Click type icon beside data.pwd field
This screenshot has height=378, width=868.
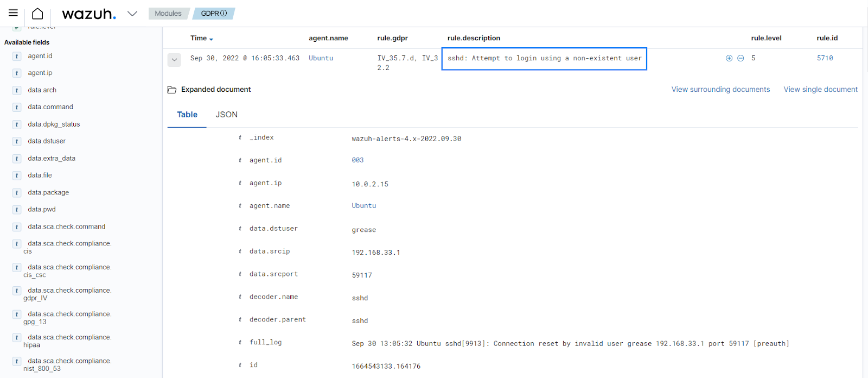pos(17,210)
